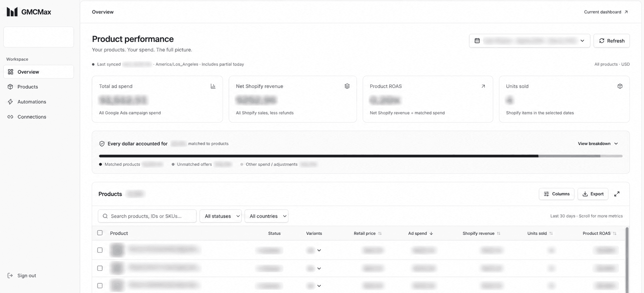Go to Overview in sidebar
Screen dimensions: 644x293
[38, 72]
